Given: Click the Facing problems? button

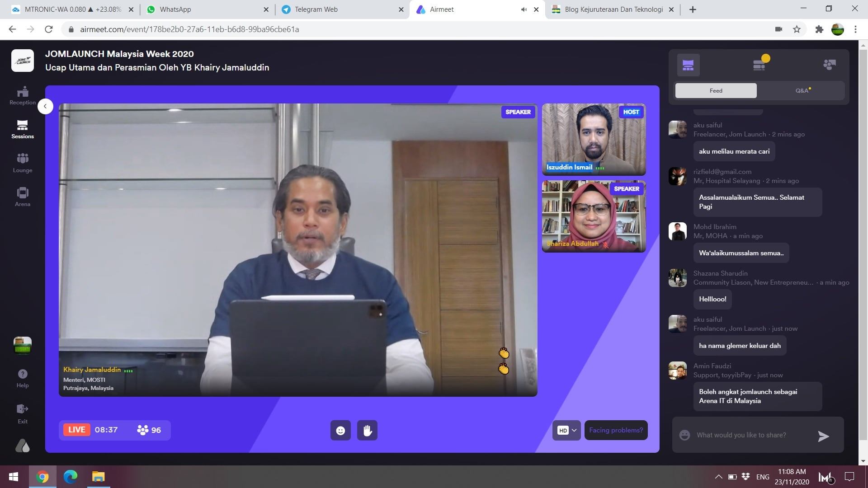Looking at the screenshot, I should coord(616,430).
